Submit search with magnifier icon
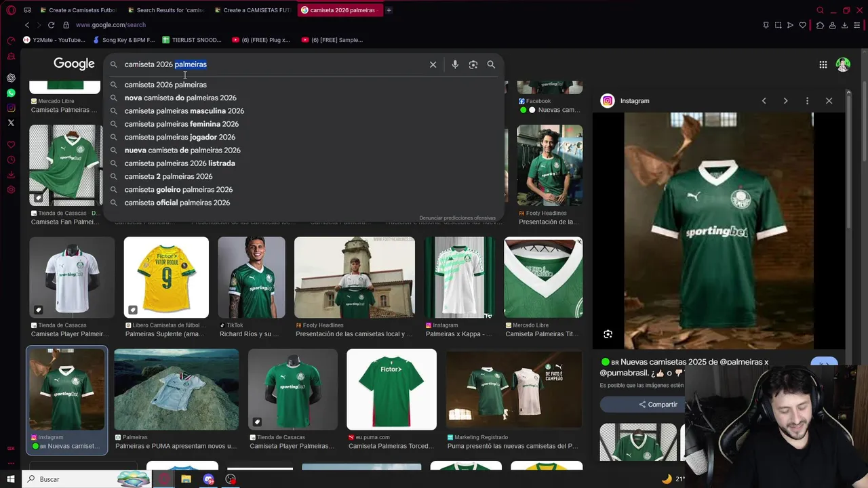Screen dimensions: 868x488 491,64
